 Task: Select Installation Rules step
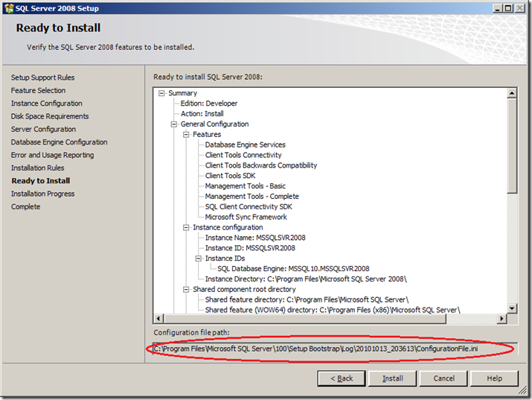(x=38, y=168)
